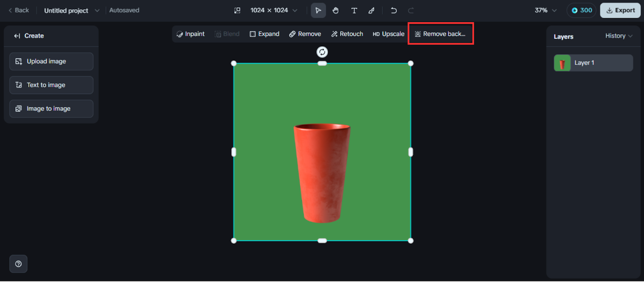644x282 pixels.
Task: Open the History dropdown
Action: click(x=619, y=36)
